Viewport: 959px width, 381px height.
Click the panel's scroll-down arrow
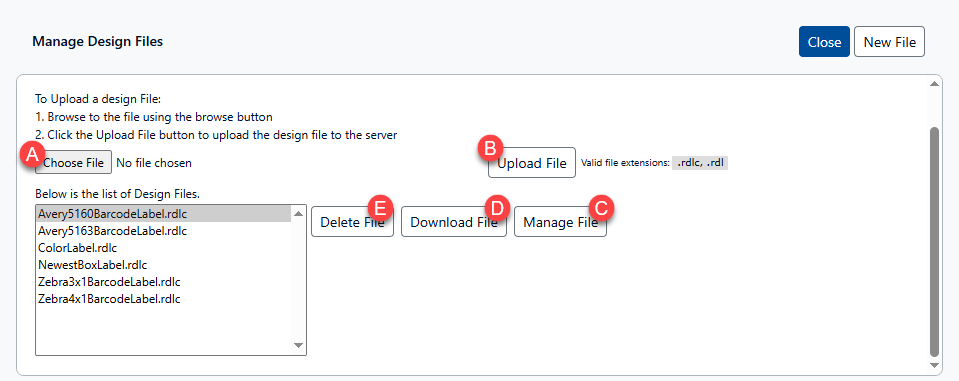point(934,365)
